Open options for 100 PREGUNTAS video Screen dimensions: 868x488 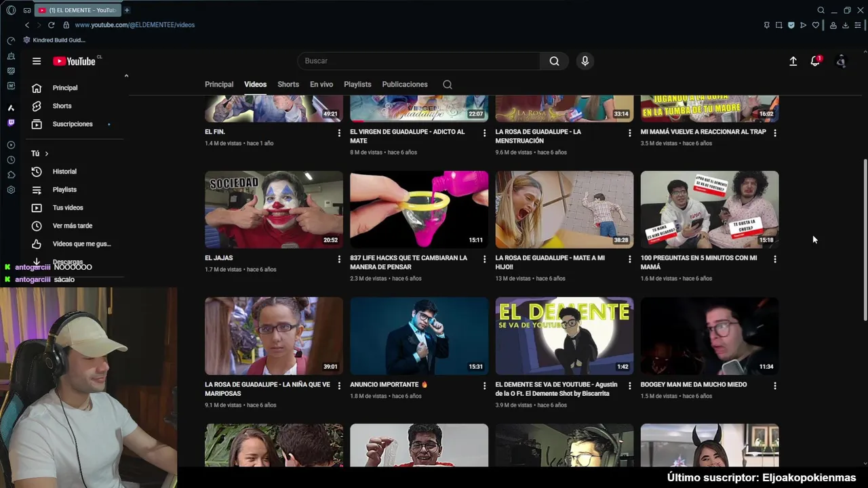pyautogui.click(x=774, y=259)
